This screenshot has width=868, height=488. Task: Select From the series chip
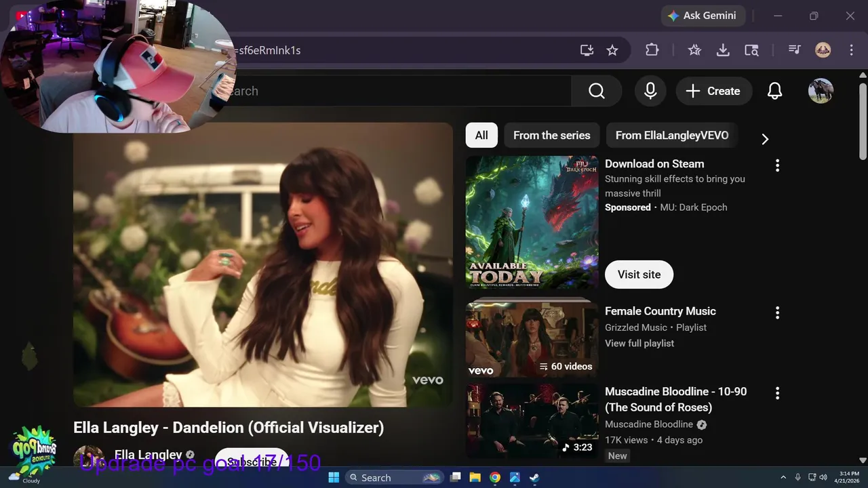(x=552, y=136)
